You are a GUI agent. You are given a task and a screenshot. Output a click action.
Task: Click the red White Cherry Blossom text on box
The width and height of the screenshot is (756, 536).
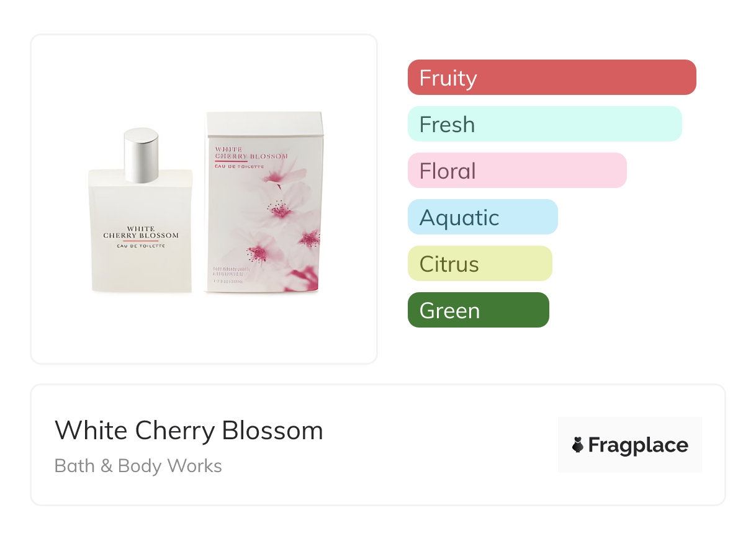point(251,153)
